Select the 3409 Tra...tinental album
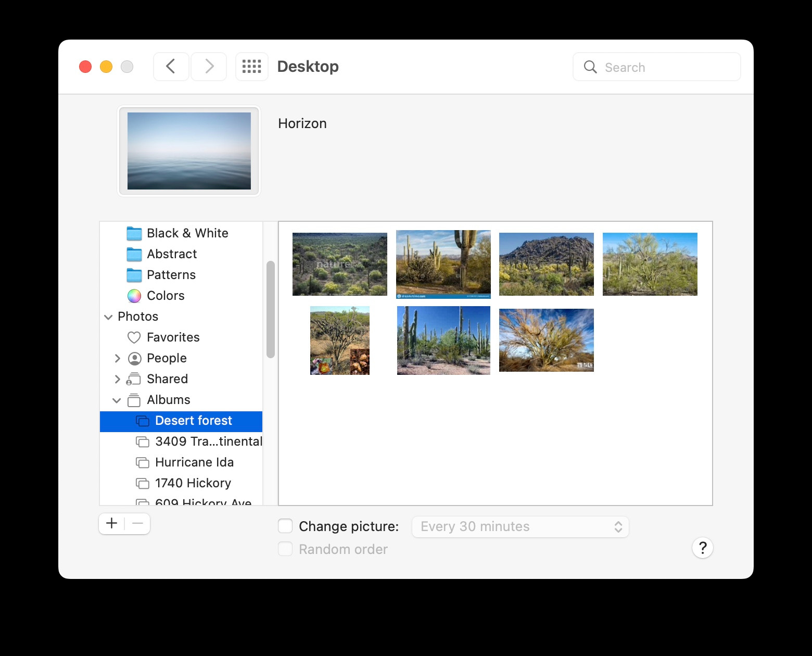This screenshot has height=656, width=812. point(181,441)
